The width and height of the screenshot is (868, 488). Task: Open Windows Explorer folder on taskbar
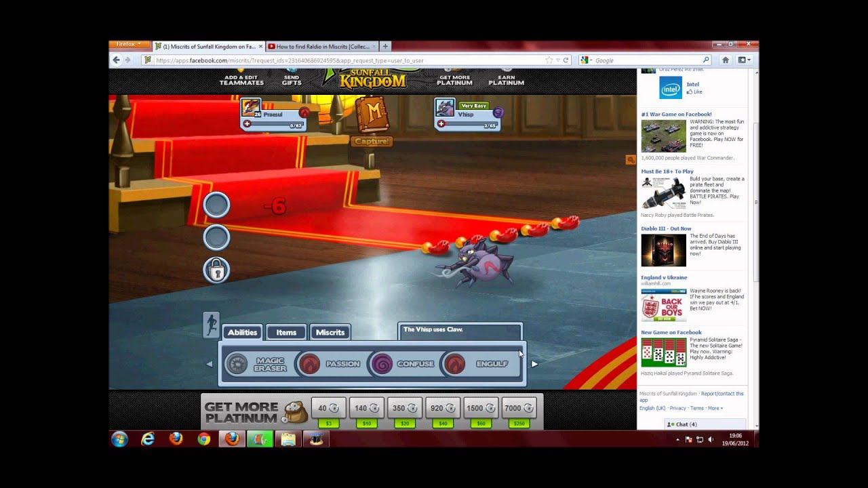pos(288,439)
